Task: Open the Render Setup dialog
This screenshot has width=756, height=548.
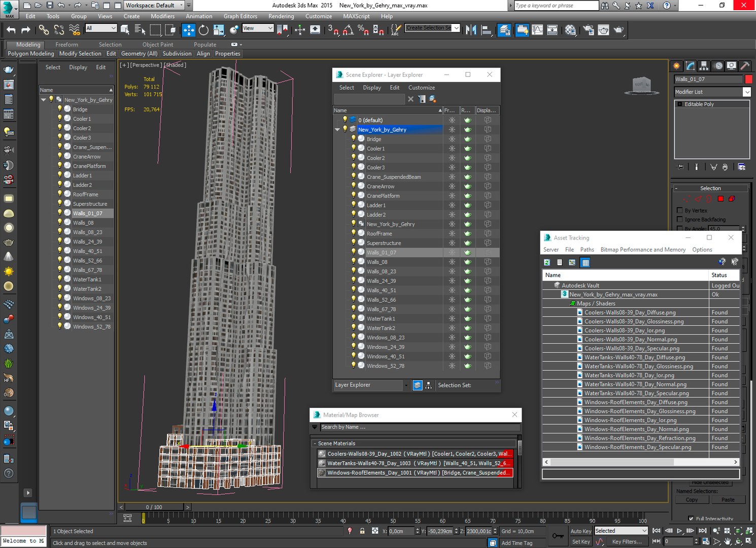Action: tap(589, 30)
